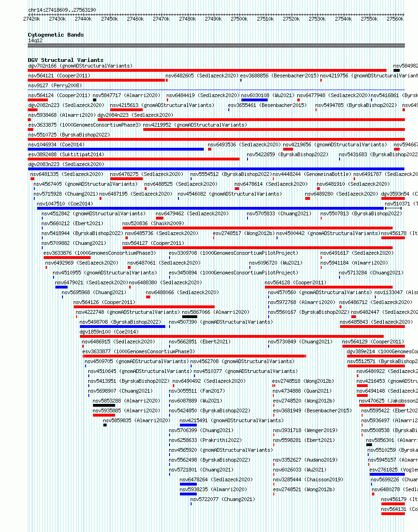This screenshot has width=418, height=532.
Task: Click the blue bar under dgv2083n223
Action: [217, 169]
